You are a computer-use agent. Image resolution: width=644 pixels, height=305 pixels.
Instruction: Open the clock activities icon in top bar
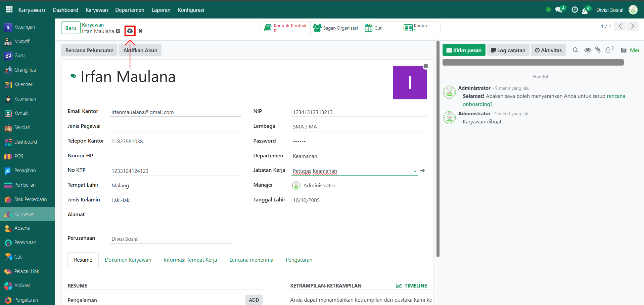pos(575,10)
